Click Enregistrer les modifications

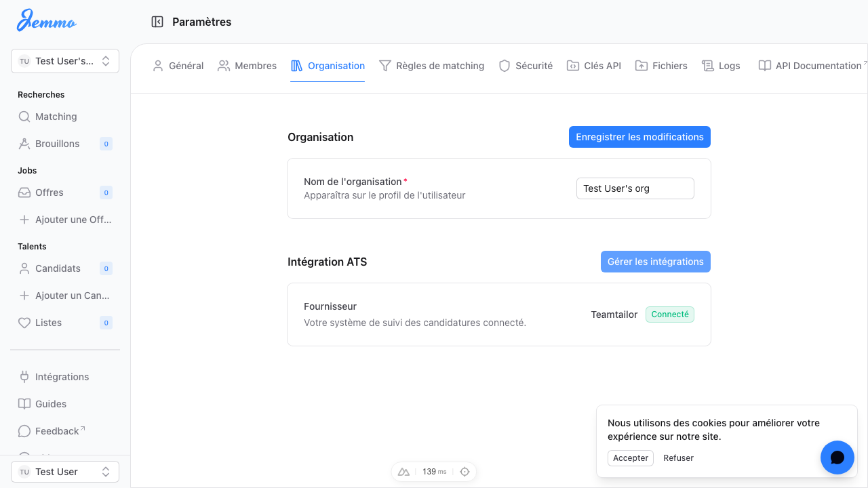pos(639,137)
